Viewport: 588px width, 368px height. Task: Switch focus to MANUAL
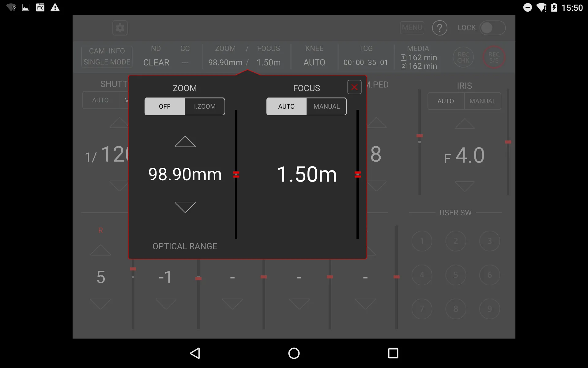(x=326, y=106)
